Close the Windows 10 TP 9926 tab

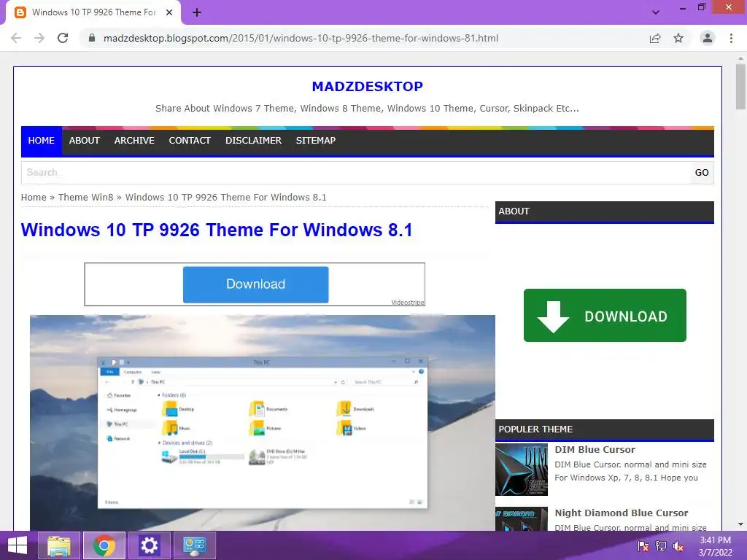169,12
